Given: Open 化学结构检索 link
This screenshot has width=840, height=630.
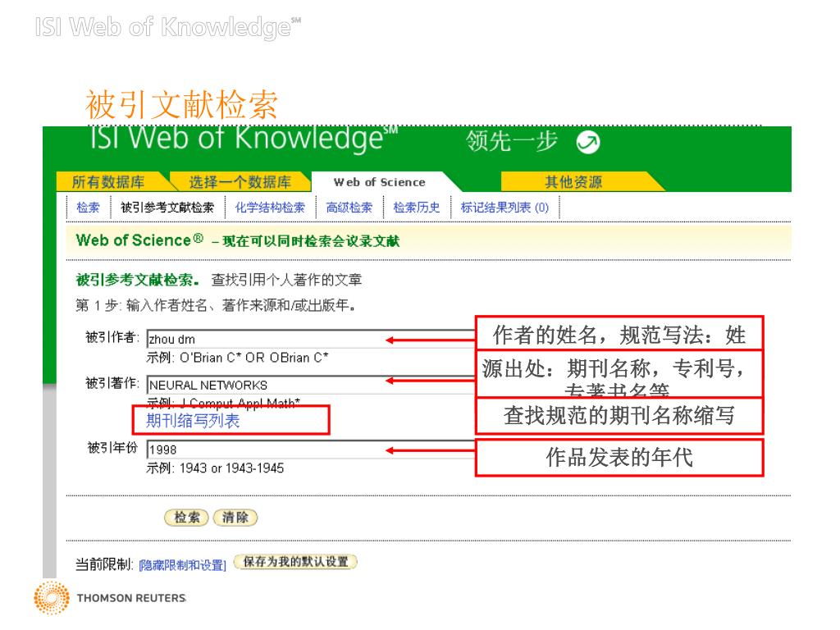Looking at the screenshot, I should click(x=270, y=208).
